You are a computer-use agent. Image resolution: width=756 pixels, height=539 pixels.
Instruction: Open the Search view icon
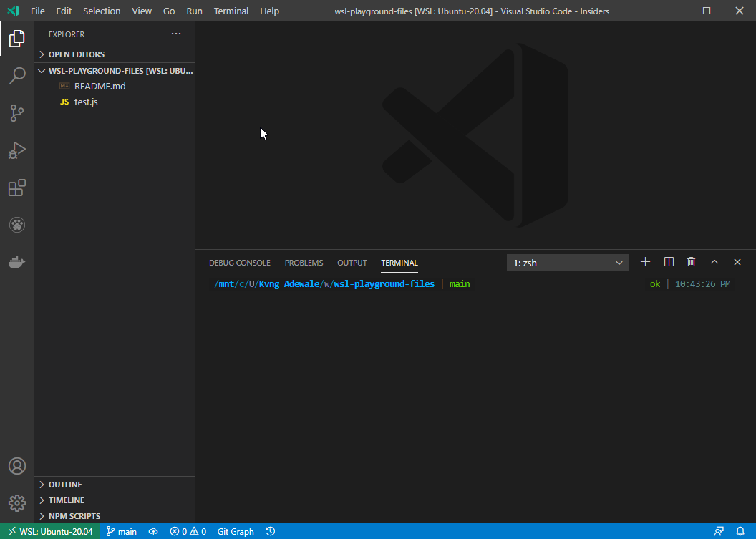coord(17,76)
